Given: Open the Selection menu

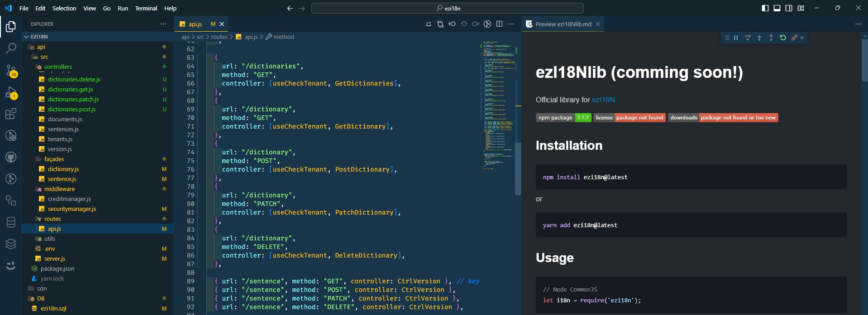Looking at the screenshot, I should click(x=64, y=8).
